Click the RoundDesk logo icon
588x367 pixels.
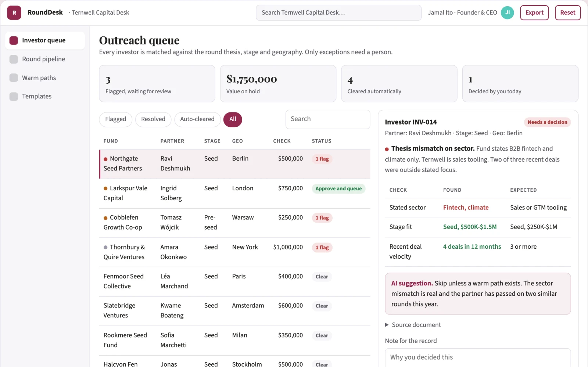[14, 12]
